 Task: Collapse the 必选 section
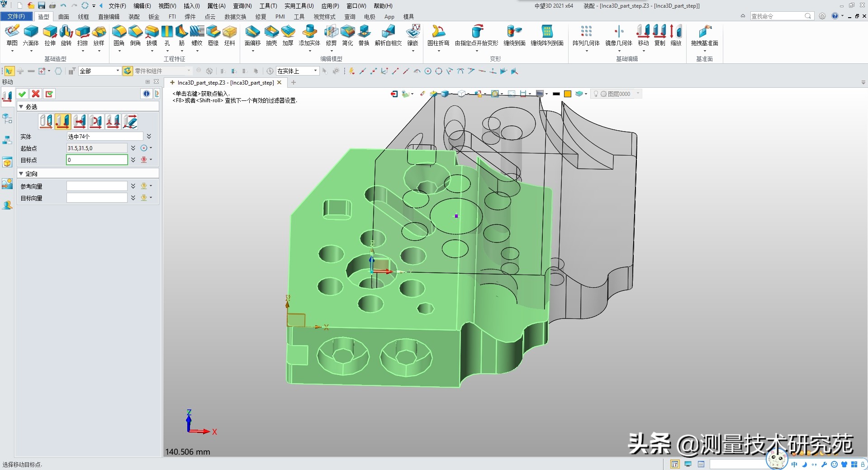pyautogui.click(x=21, y=107)
